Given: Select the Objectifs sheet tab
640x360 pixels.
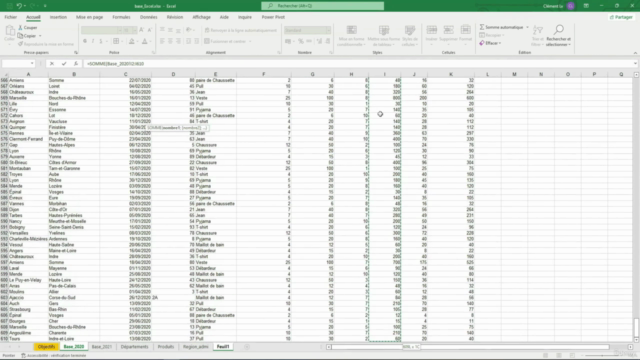Looking at the screenshot, I should coord(46,347).
